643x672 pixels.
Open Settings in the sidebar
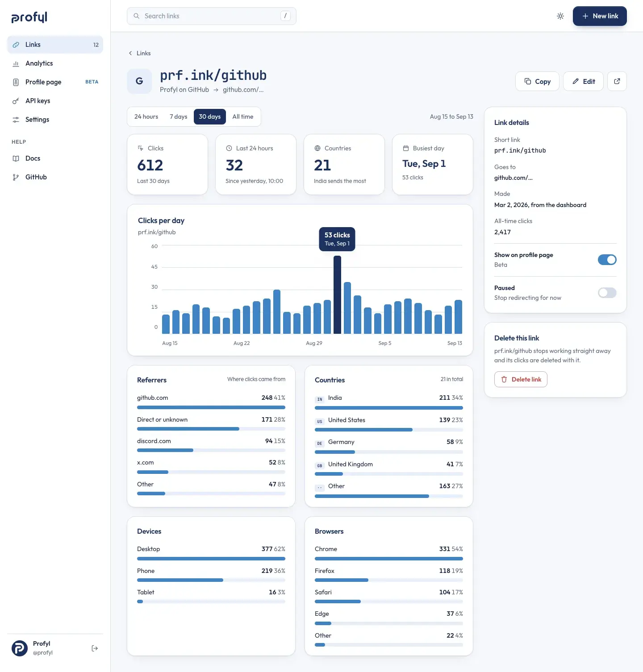click(55, 120)
